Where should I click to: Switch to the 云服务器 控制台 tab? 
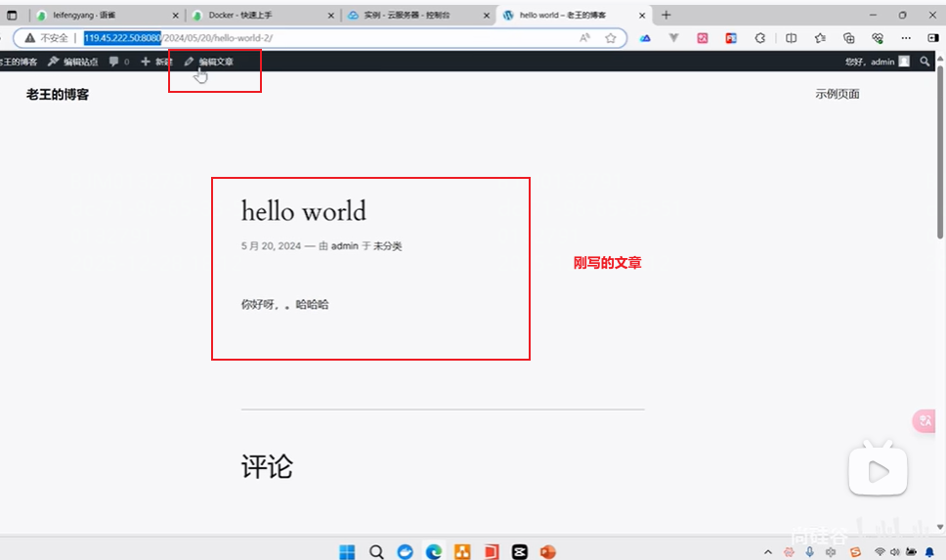(x=418, y=15)
